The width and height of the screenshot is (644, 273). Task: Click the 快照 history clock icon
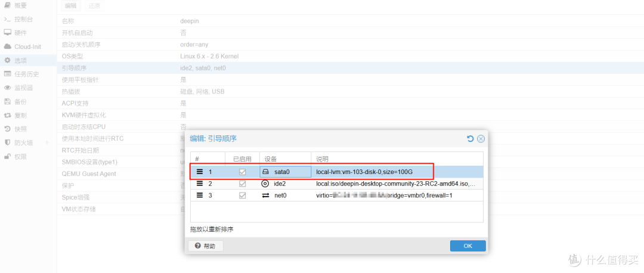point(7,129)
